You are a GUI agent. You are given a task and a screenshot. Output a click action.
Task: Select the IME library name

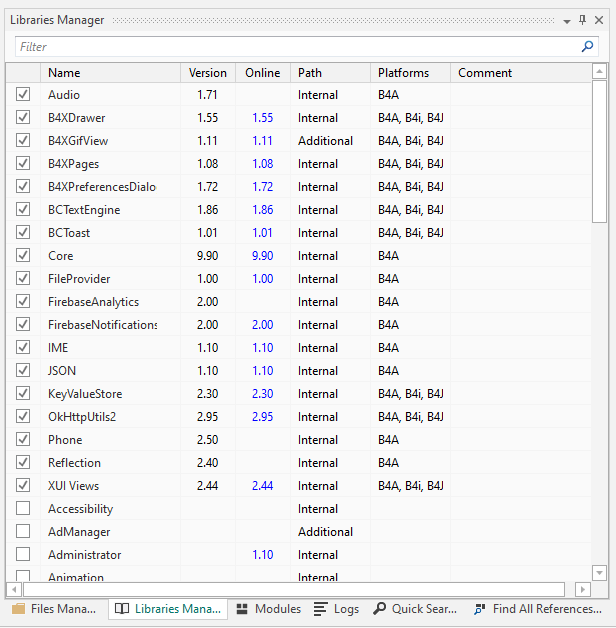click(58, 348)
